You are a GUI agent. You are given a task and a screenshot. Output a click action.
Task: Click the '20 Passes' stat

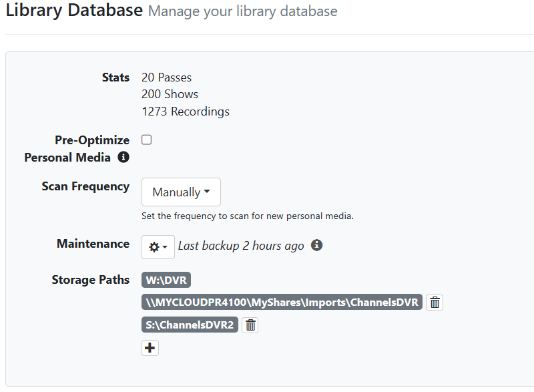166,77
